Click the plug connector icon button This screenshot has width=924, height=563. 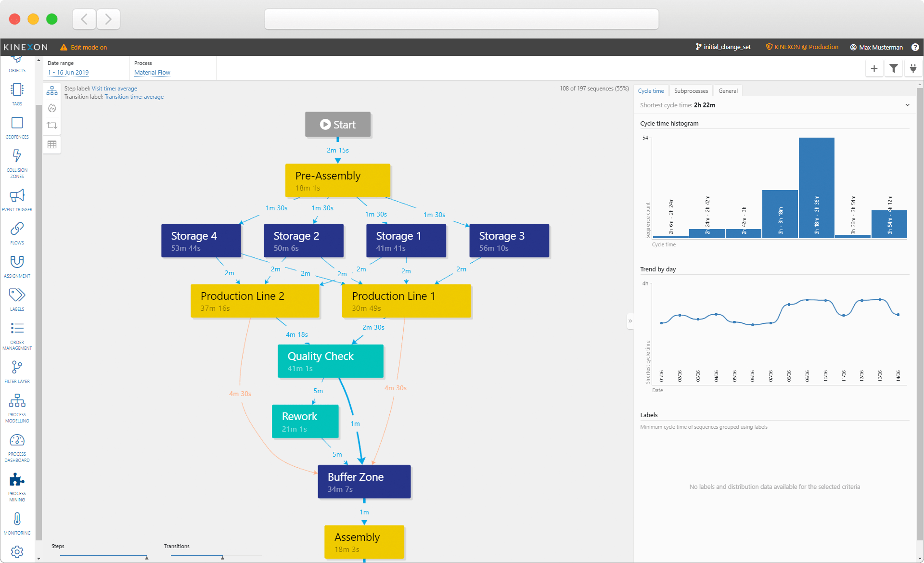point(913,68)
